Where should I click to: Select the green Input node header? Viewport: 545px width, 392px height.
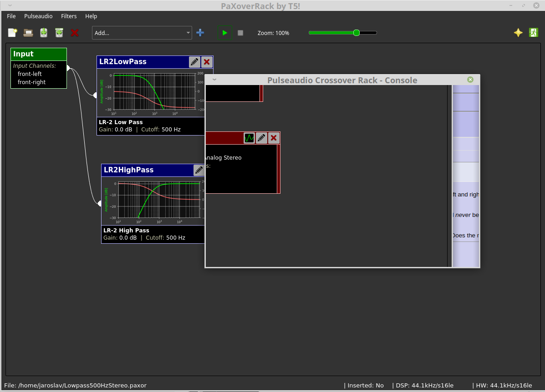coord(39,54)
